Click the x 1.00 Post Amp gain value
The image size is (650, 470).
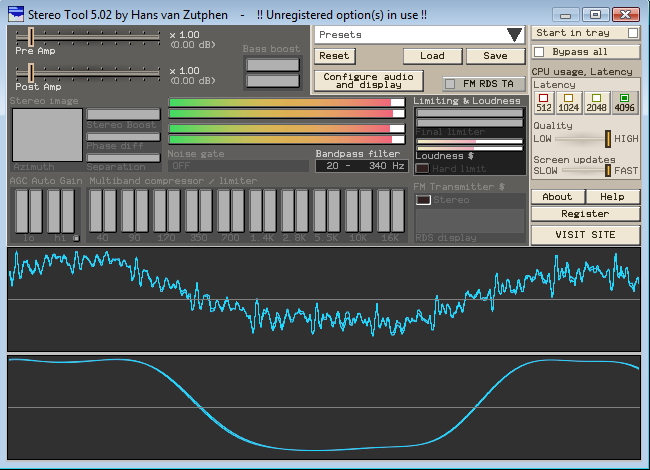[184, 71]
